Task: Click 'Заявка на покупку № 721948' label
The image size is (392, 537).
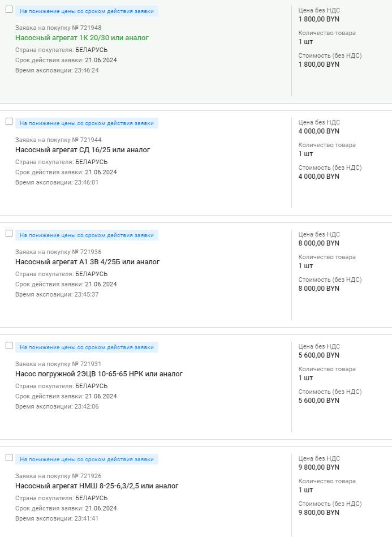Action: coord(58,28)
